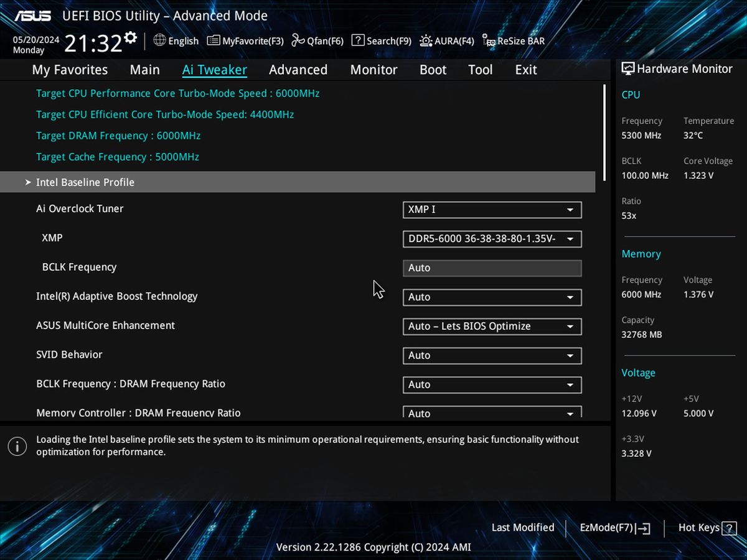Image resolution: width=747 pixels, height=560 pixels.
Task: Click the Qfan fan icon
Action: (298, 40)
